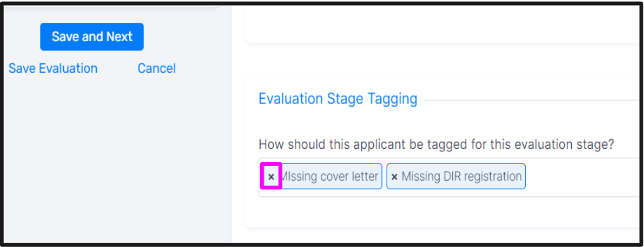The width and height of the screenshot is (644, 247).
Task: Select the Missing DIR registration tag label
Action: click(462, 177)
